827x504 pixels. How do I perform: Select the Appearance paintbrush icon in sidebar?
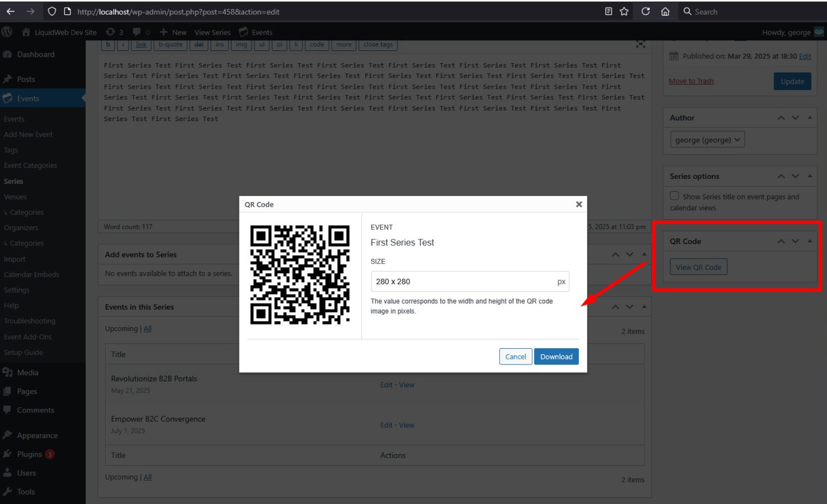9,435
